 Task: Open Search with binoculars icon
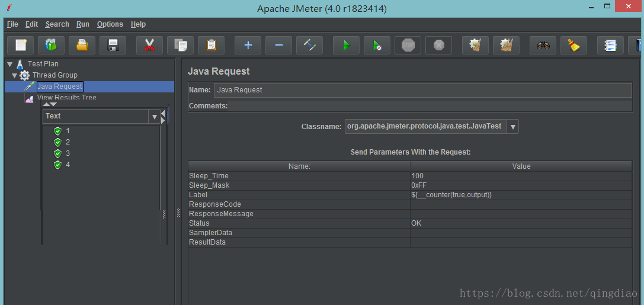click(x=543, y=45)
